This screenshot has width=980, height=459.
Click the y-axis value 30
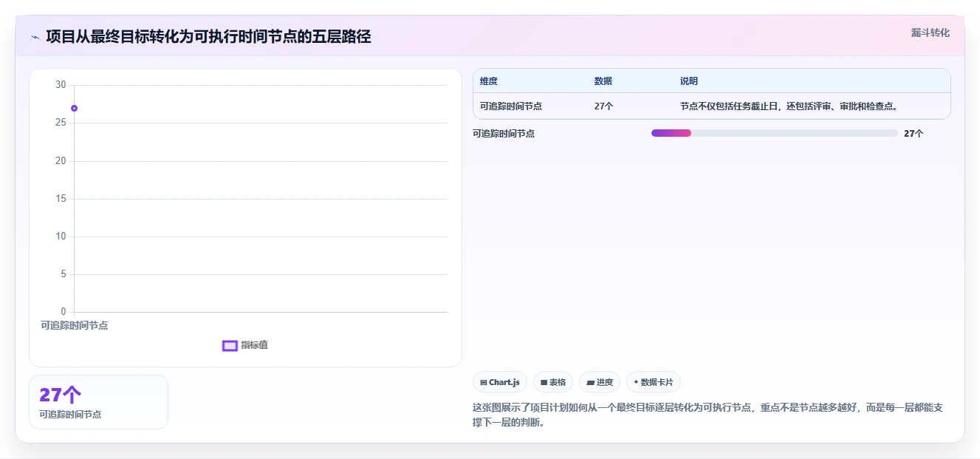tap(61, 85)
